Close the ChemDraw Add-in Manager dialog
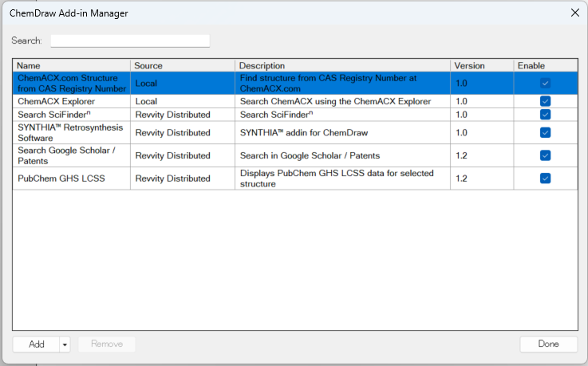 coord(575,13)
